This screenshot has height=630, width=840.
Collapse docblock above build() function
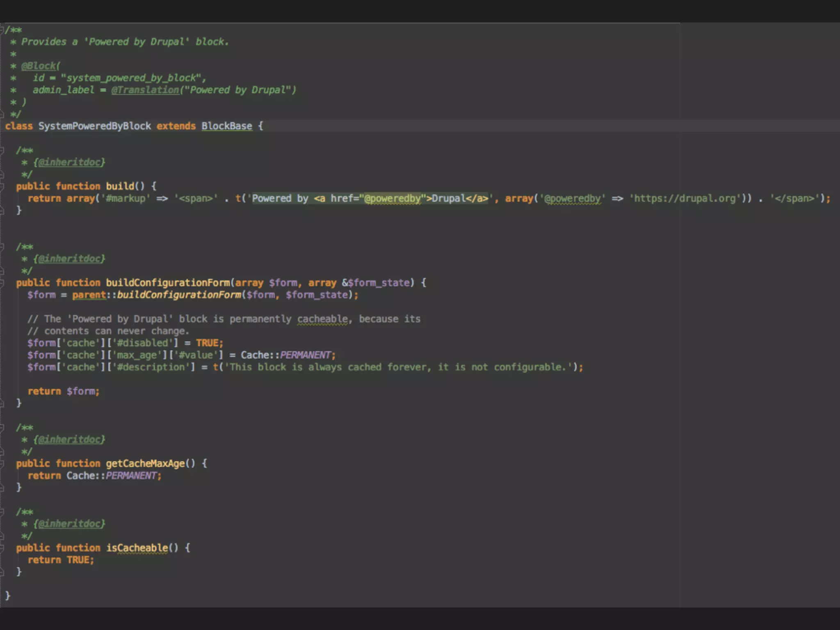click(x=2, y=151)
